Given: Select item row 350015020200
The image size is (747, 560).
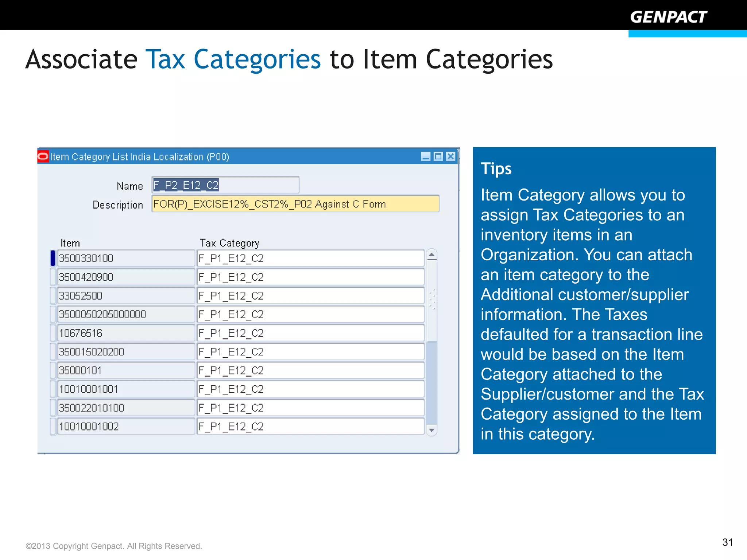Looking at the screenshot, I should click(126, 352).
